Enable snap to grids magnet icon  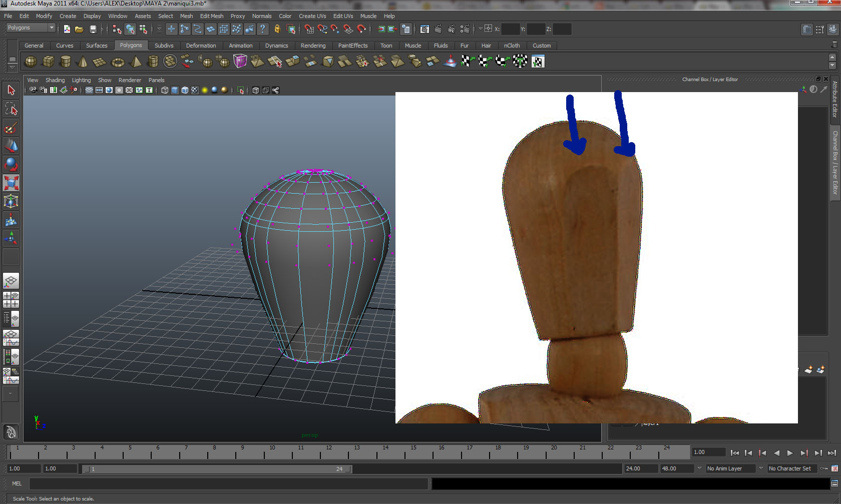309,30
